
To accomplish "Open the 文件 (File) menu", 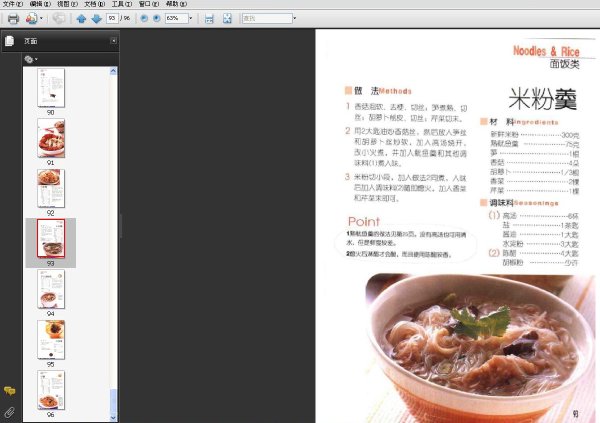I will tap(13, 4).
